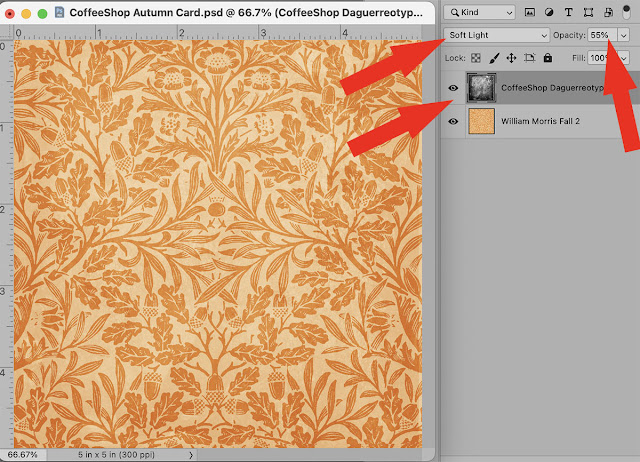
Task: Lock all padlock icon
Action: pyautogui.click(x=548, y=58)
